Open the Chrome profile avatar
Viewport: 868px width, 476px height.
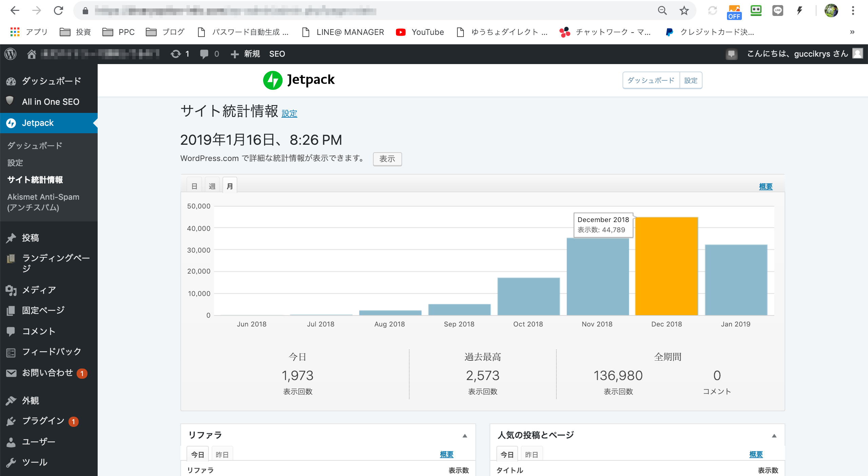(831, 11)
